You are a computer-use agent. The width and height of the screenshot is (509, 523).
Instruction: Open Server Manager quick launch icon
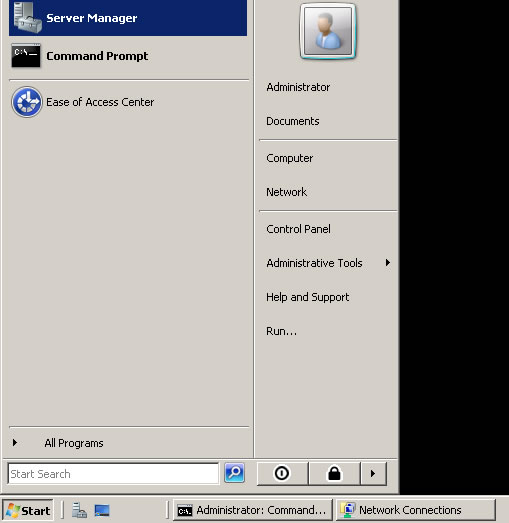pyautogui.click(x=79, y=510)
